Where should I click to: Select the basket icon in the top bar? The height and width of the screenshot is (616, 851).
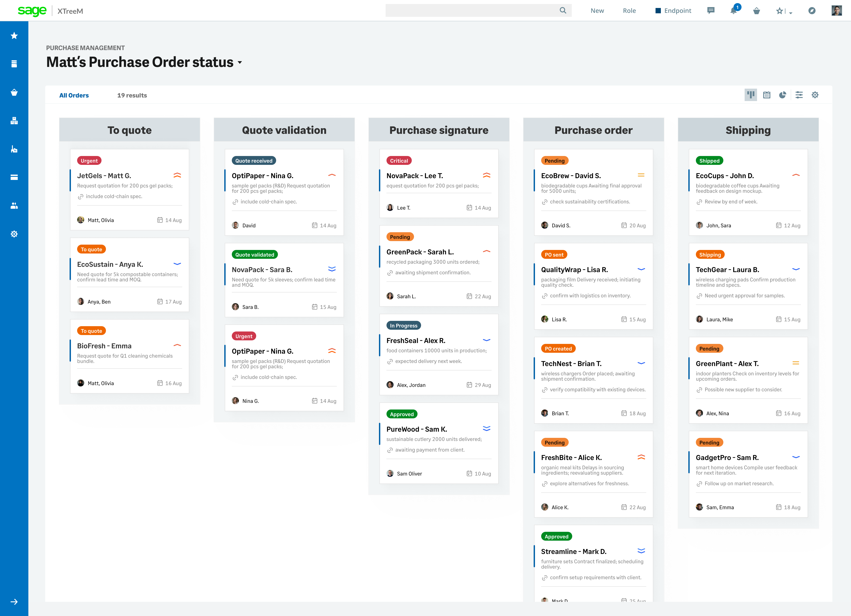pos(757,10)
